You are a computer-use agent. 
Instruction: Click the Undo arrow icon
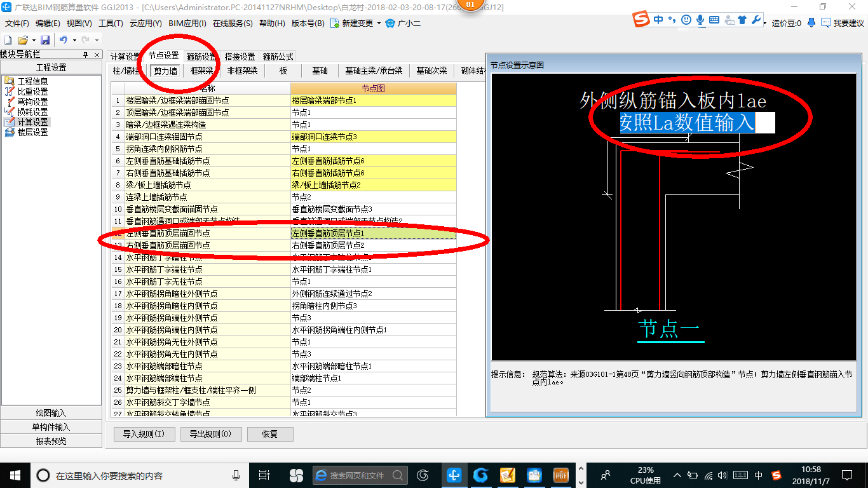[x=64, y=40]
